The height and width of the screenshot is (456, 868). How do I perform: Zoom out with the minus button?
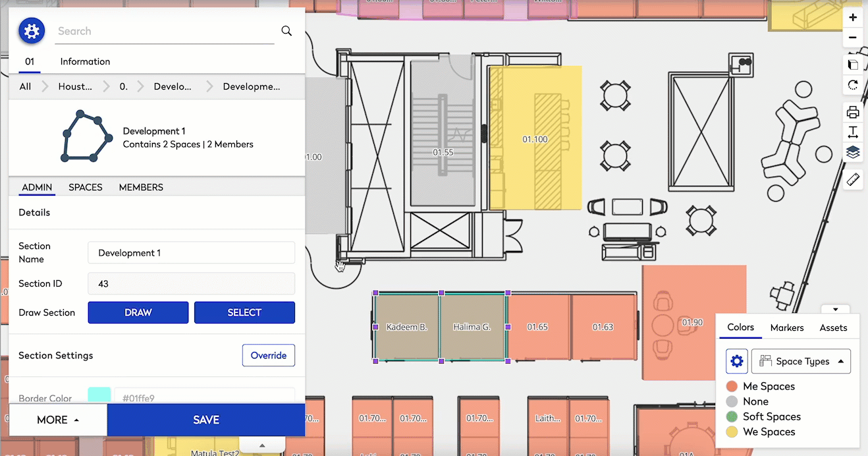click(853, 38)
